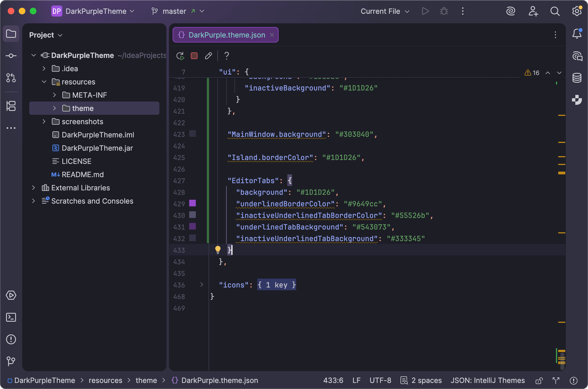Open the IDE Settings gear
The height and width of the screenshot is (389, 588).
tap(577, 11)
